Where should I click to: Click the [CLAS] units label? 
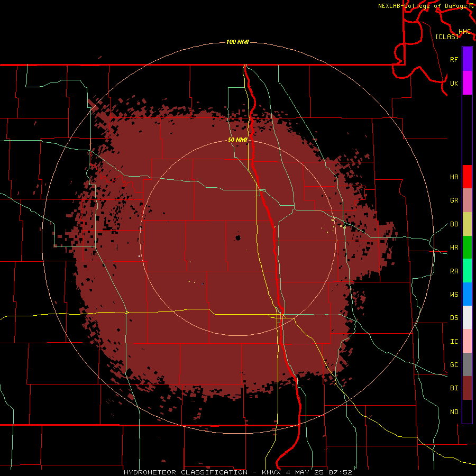coord(447,36)
